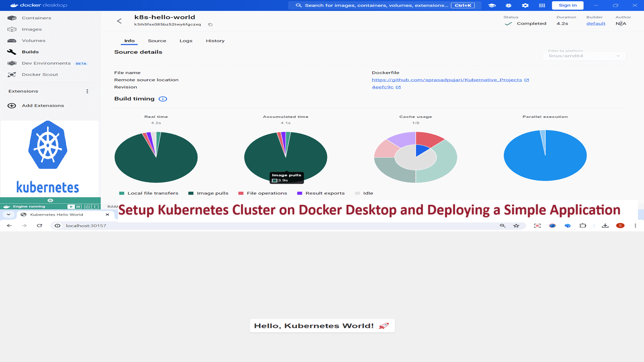Screen dimensions: 644x362
Task: Switch to the Logs tab
Action: point(186,41)
